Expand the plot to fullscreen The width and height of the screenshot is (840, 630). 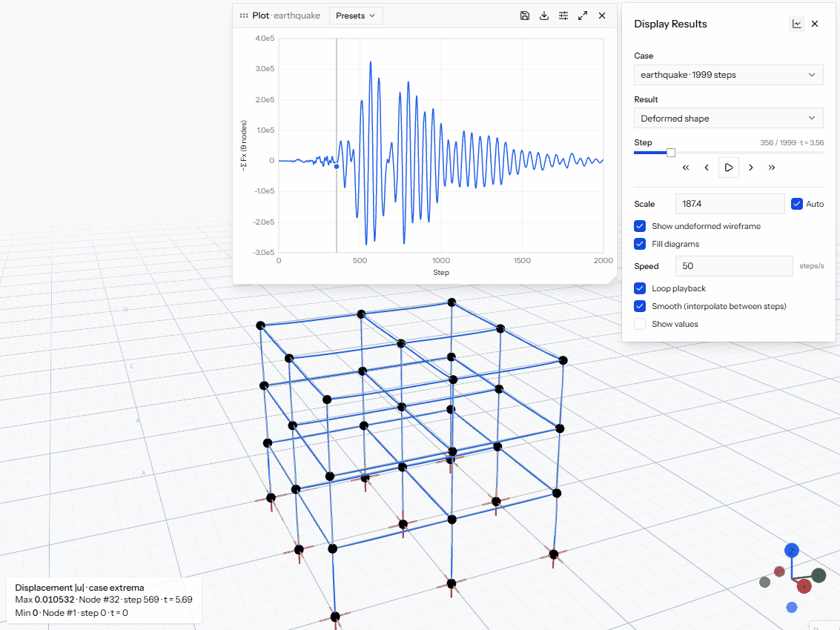(583, 16)
